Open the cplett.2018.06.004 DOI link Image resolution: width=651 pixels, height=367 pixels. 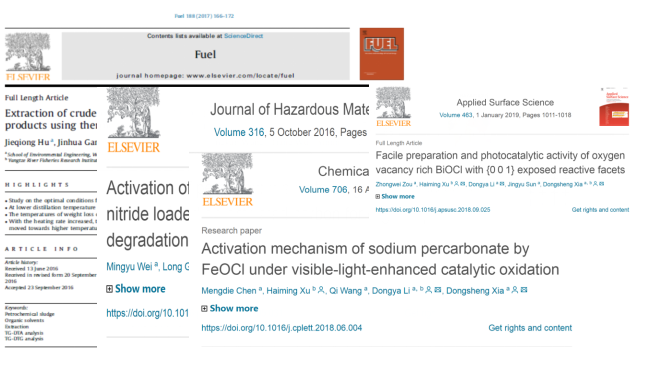(x=281, y=328)
